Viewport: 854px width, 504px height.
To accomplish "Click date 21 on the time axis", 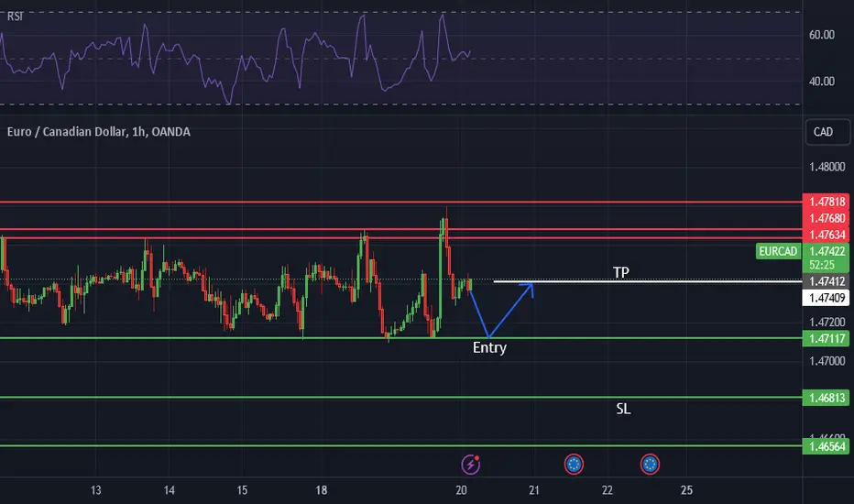I will (x=533, y=490).
